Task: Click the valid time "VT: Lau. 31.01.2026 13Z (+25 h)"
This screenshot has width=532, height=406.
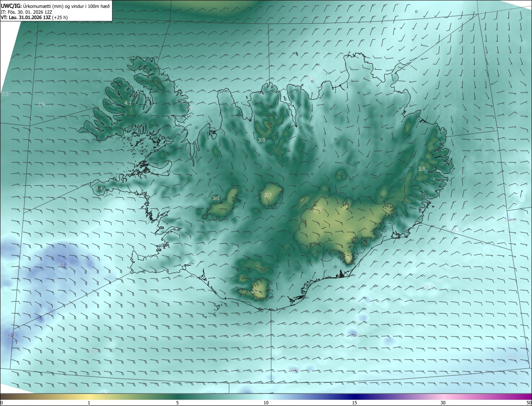Action: point(34,18)
